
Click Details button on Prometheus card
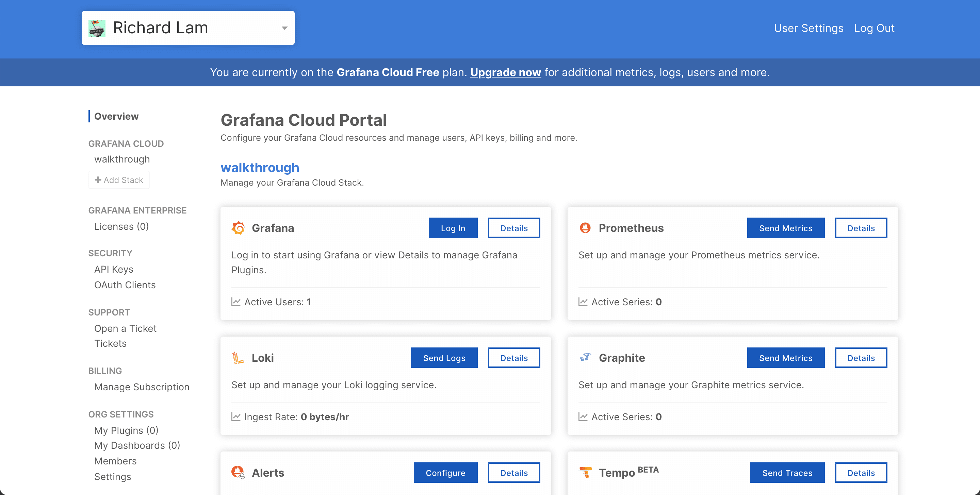pos(861,228)
